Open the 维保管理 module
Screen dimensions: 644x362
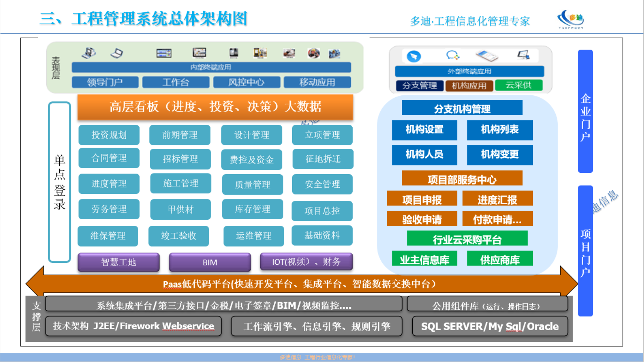pos(108,236)
